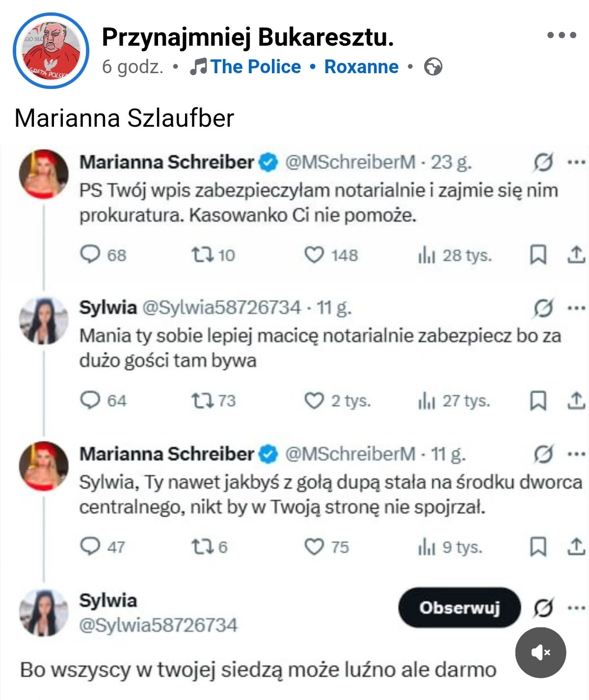Open the Przynajmniej Bukaresztu page name link
Screen dimensions: 589x700
[248, 37]
